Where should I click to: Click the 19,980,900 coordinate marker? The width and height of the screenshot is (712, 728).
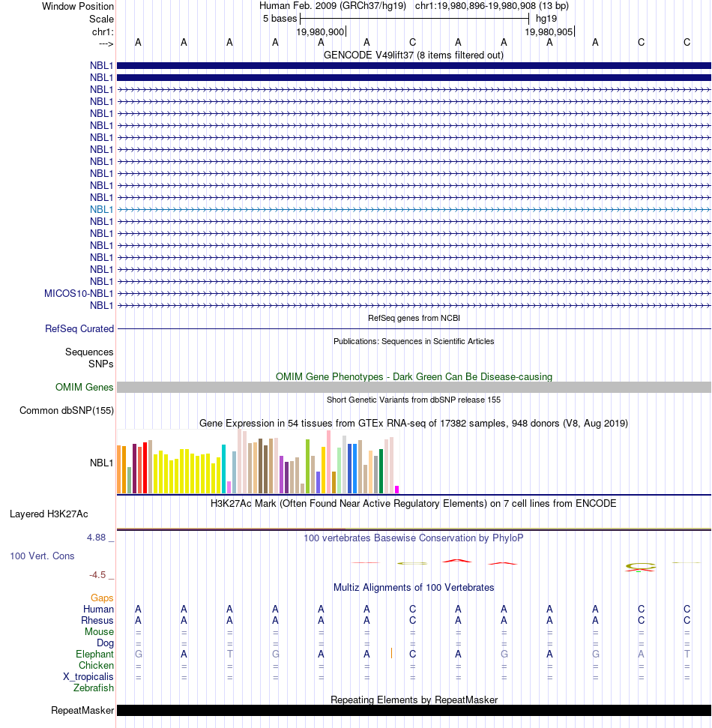(x=320, y=32)
